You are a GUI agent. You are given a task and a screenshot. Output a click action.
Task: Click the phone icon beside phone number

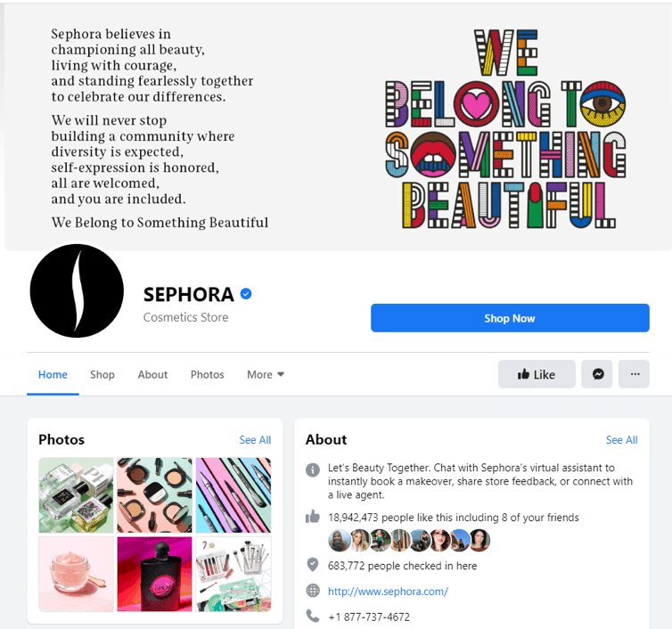click(x=313, y=616)
